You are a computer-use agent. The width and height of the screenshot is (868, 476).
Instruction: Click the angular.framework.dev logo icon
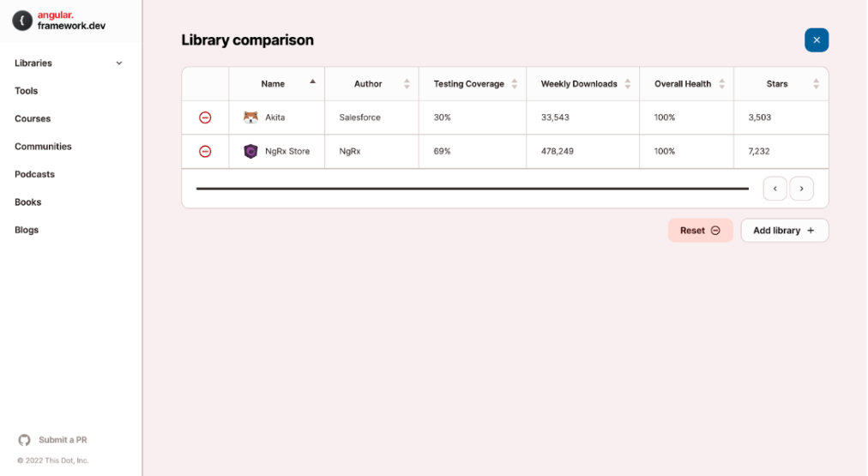tap(22, 21)
